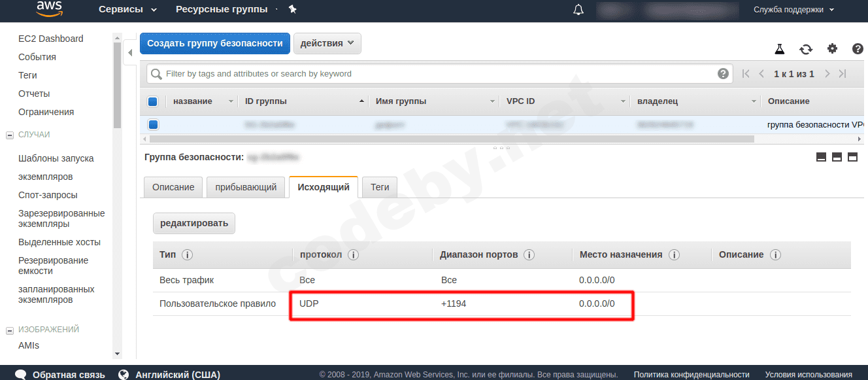Go to next page of results
868x380 pixels.
point(827,74)
